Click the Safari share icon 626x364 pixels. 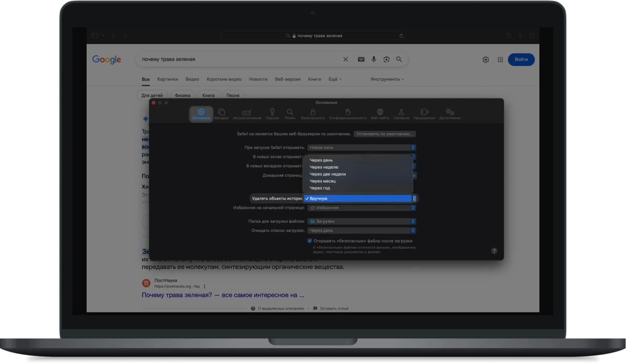pos(508,35)
